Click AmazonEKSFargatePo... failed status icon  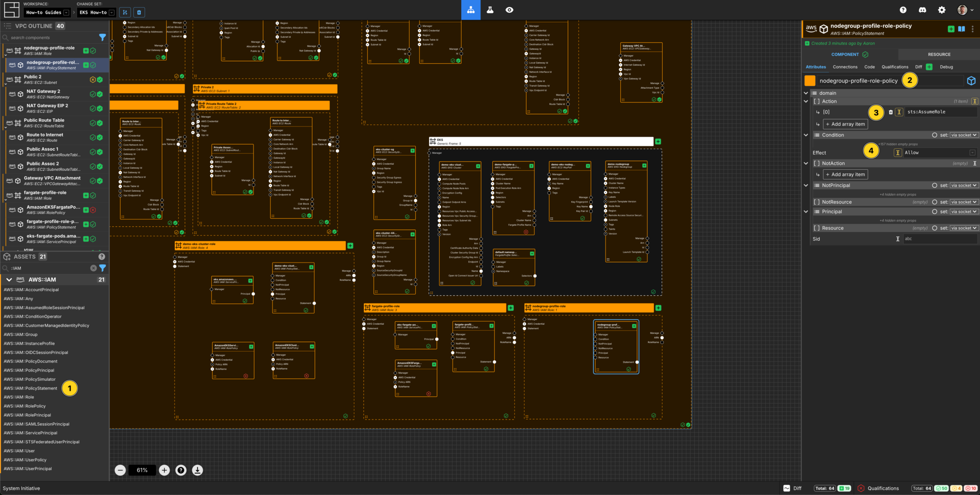coord(93,210)
